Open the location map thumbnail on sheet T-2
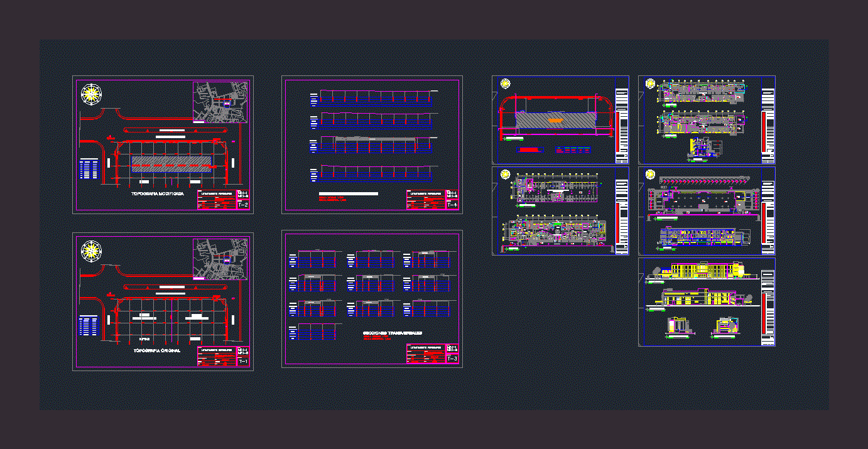Image resolution: width=868 pixels, height=449 pixels. pos(220,100)
